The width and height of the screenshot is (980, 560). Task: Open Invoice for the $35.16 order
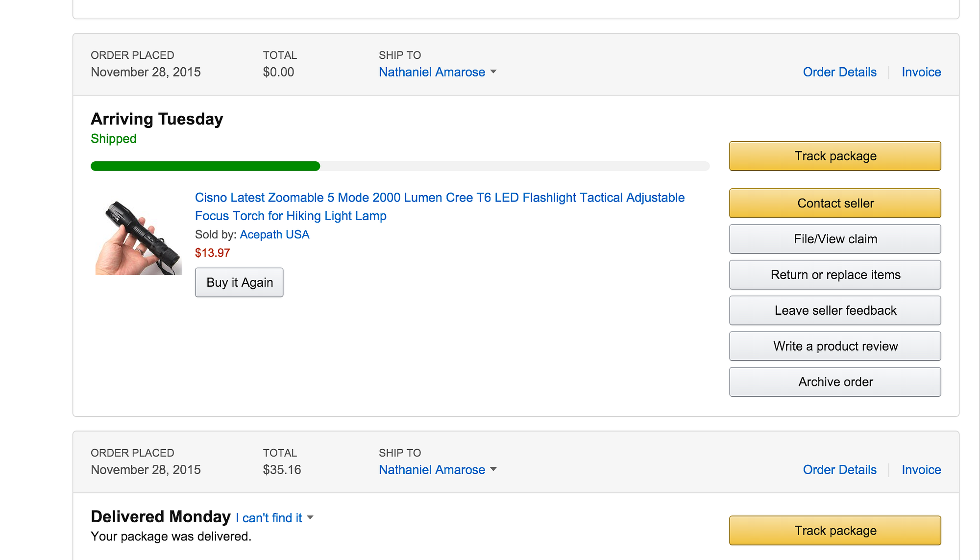(921, 470)
